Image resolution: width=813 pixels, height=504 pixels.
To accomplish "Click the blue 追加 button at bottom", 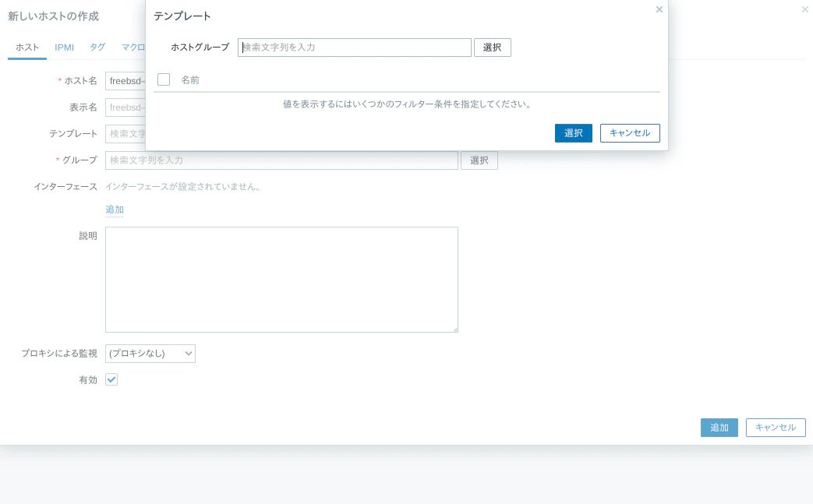I will click(x=719, y=427).
